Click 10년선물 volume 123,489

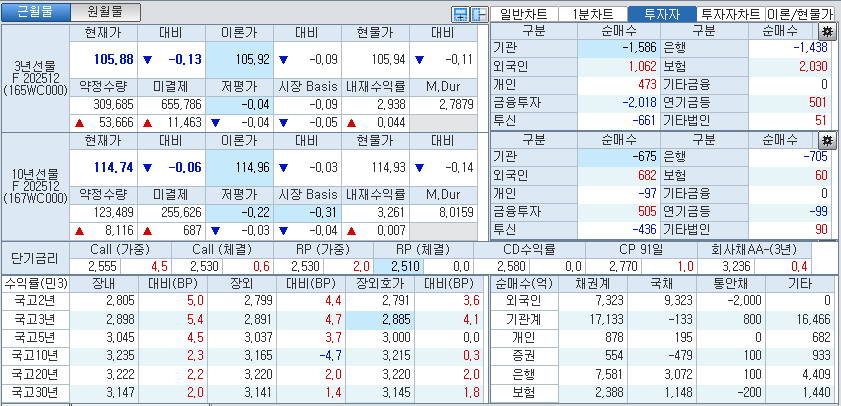104,212
